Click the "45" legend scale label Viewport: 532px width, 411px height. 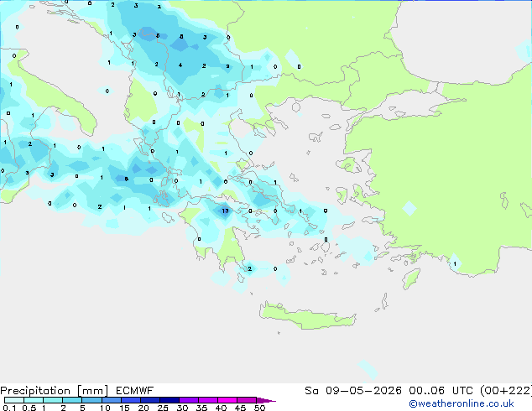(x=240, y=408)
